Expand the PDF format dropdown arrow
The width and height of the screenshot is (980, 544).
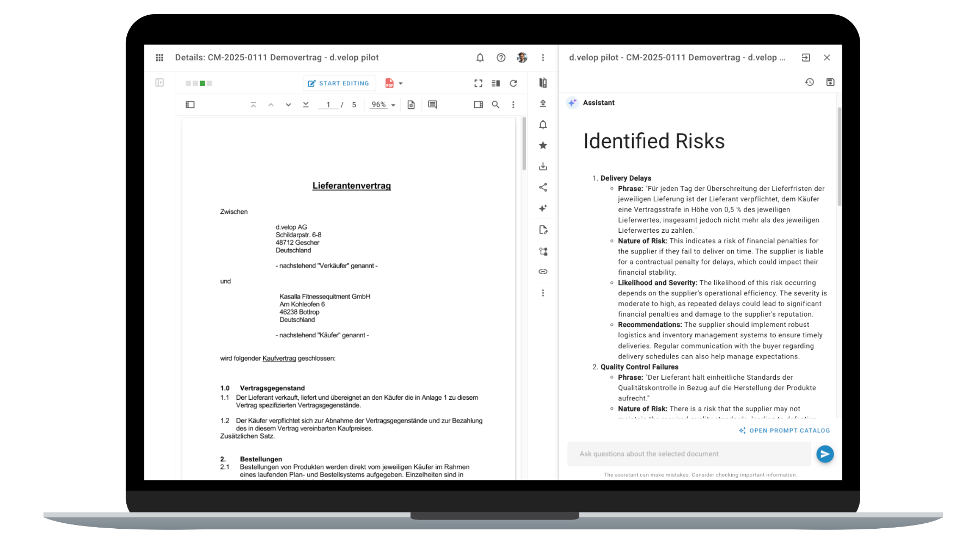point(401,83)
